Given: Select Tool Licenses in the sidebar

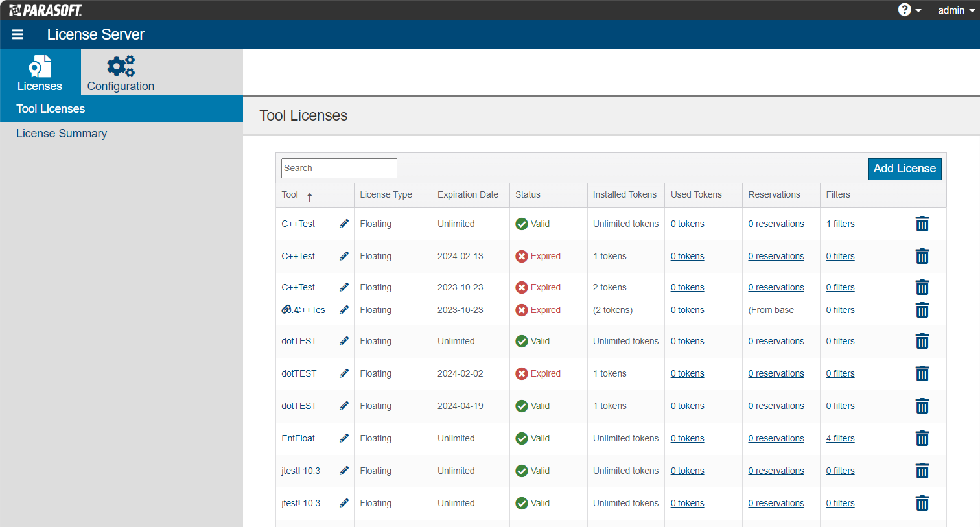Looking at the screenshot, I should tap(121, 109).
